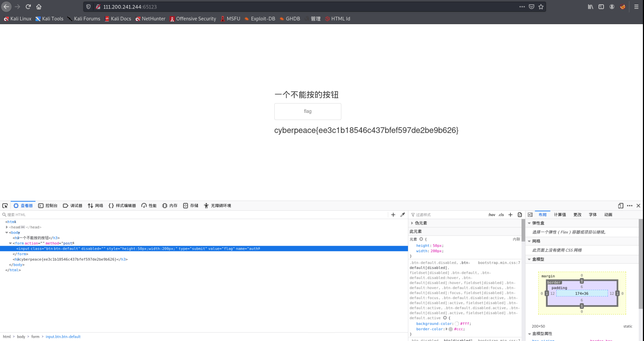
Task: Reload the current page
Action: click(x=28, y=6)
